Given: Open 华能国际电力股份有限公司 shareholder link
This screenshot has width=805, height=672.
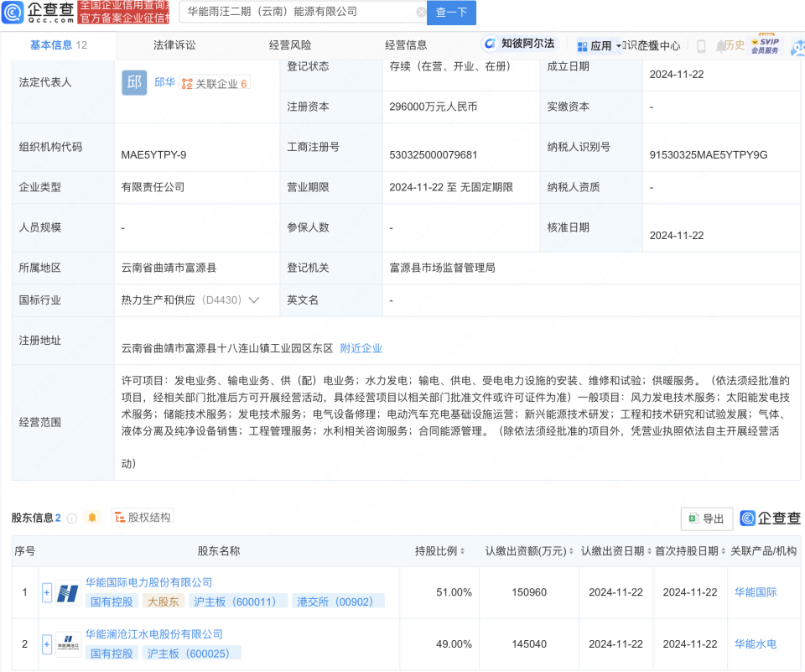Looking at the screenshot, I should tap(149, 582).
